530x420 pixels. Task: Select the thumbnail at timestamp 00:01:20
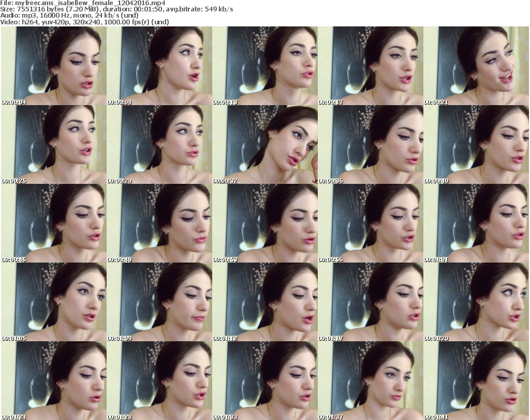[476, 302]
